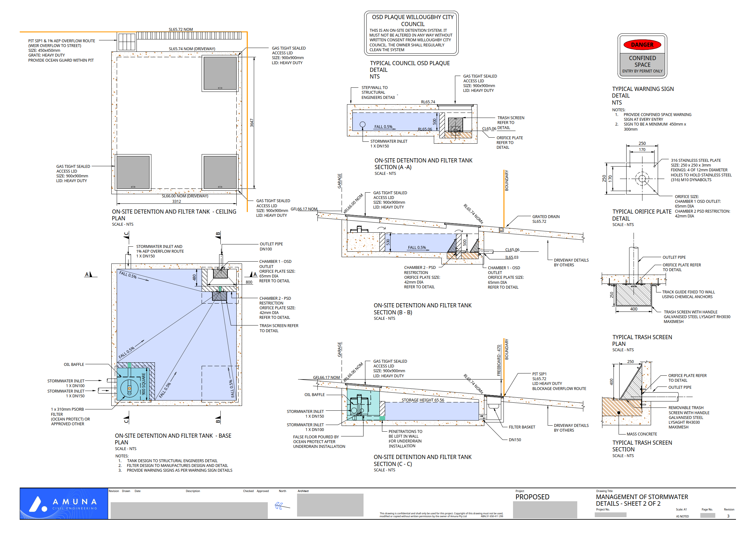The image size is (756, 534).
Task: Click the '800' dimension in base plan
Action: [249, 282]
